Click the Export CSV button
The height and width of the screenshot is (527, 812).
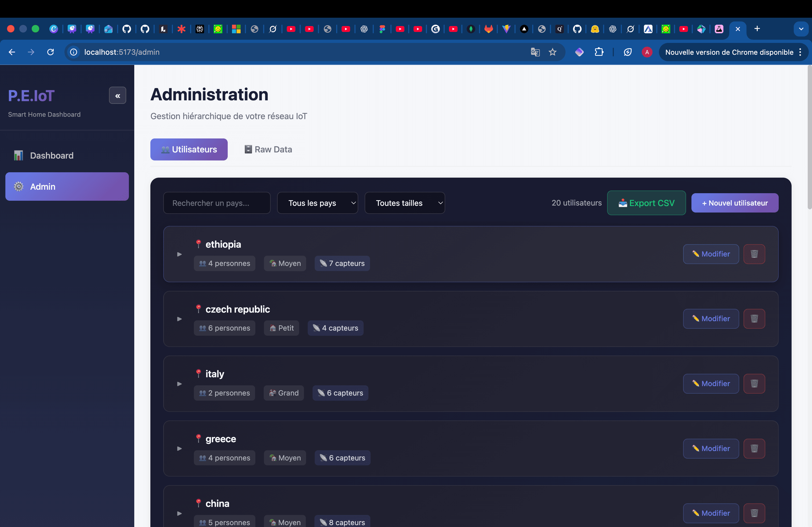coord(646,203)
